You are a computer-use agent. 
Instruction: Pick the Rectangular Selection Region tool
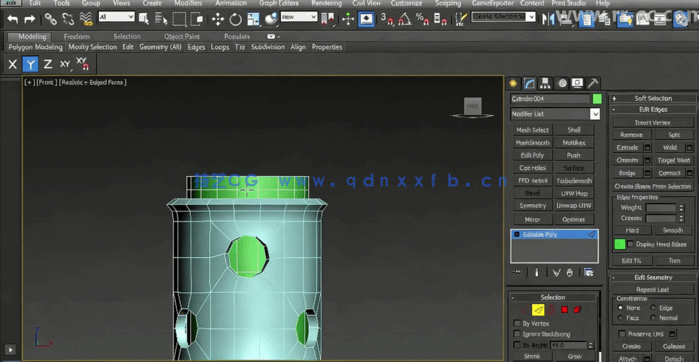(179, 19)
